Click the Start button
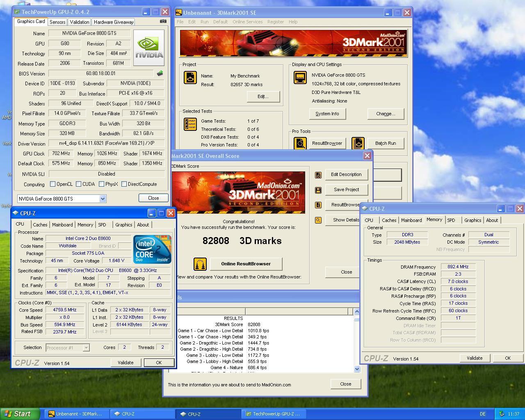The width and height of the screenshot is (525, 420). [20, 414]
